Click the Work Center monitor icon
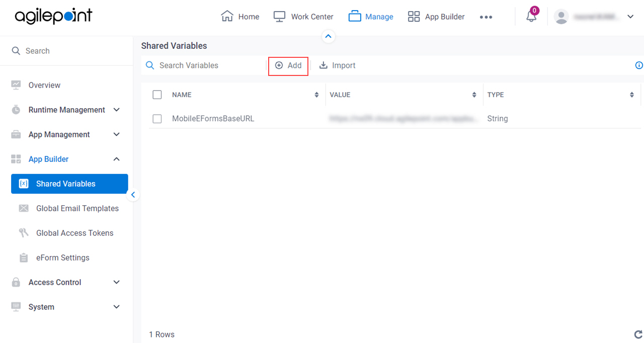644x343 pixels. point(279,17)
